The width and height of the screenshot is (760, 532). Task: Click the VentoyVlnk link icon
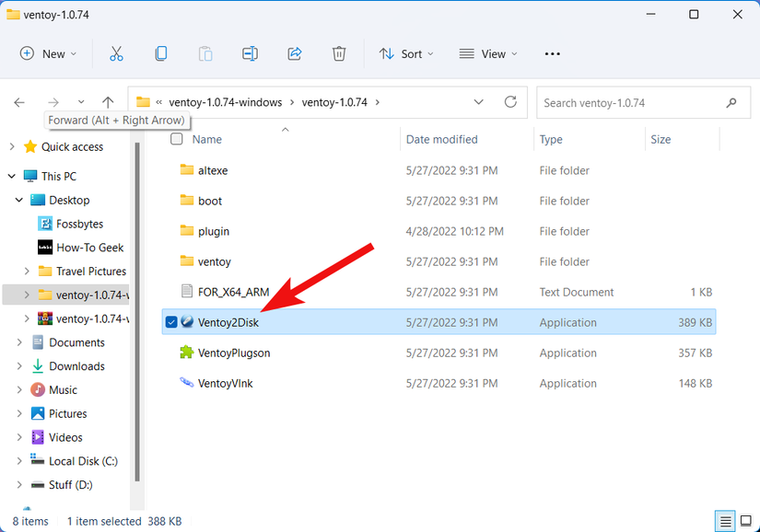point(187,383)
